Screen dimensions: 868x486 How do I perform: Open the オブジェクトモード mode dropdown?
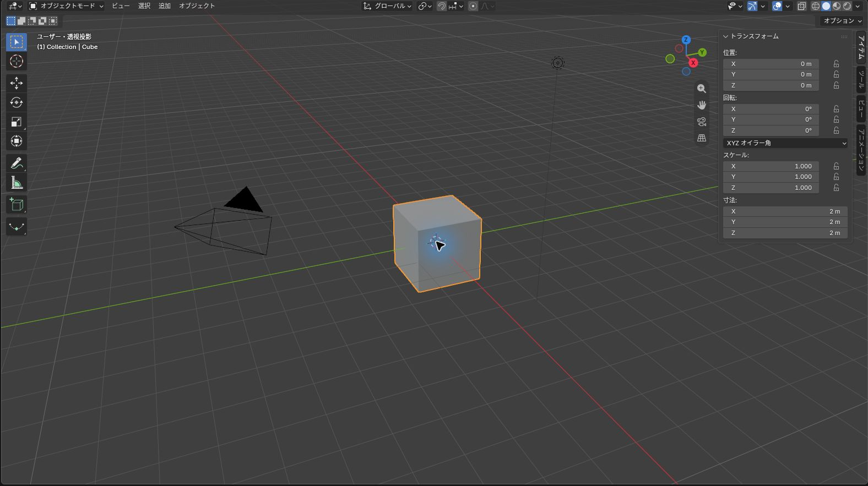click(66, 6)
